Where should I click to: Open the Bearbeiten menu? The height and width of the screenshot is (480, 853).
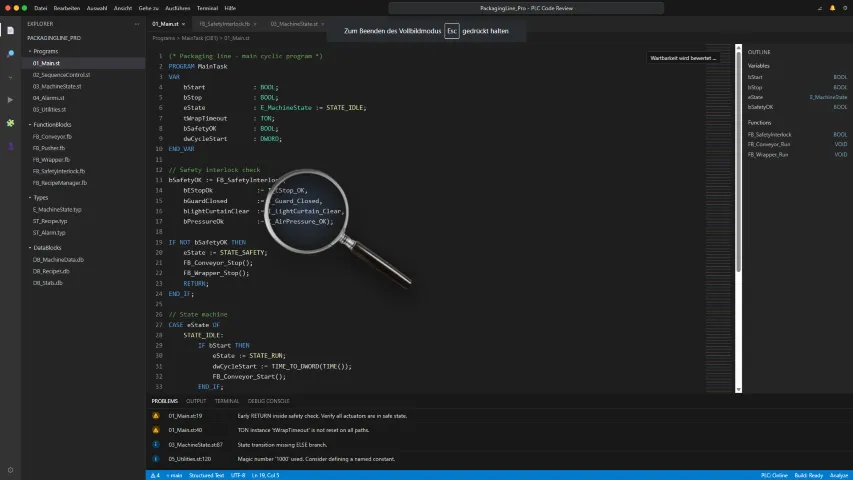pyautogui.click(x=67, y=8)
